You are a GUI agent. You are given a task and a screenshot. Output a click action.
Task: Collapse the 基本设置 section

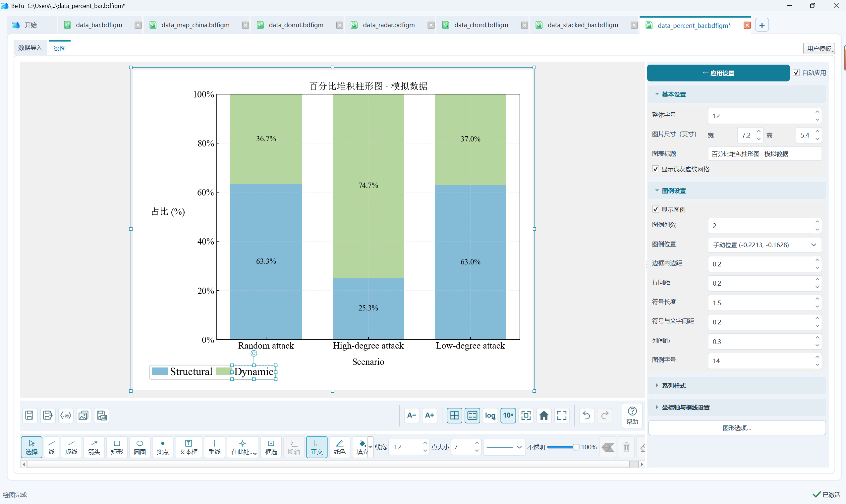(737, 94)
